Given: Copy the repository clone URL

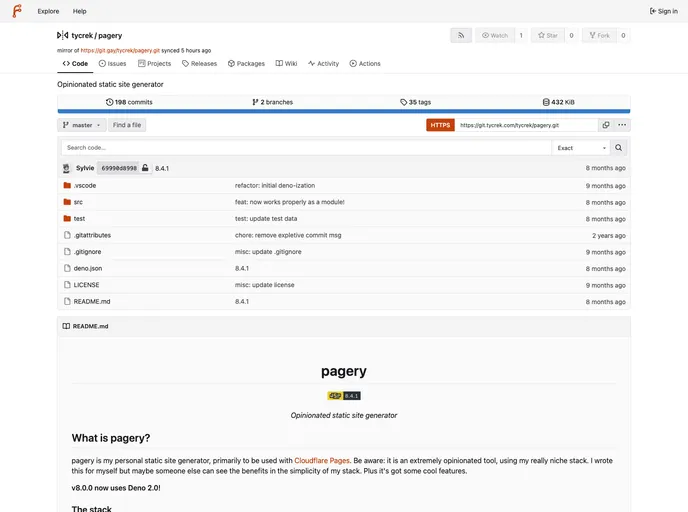Looking at the screenshot, I should (606, 125).
